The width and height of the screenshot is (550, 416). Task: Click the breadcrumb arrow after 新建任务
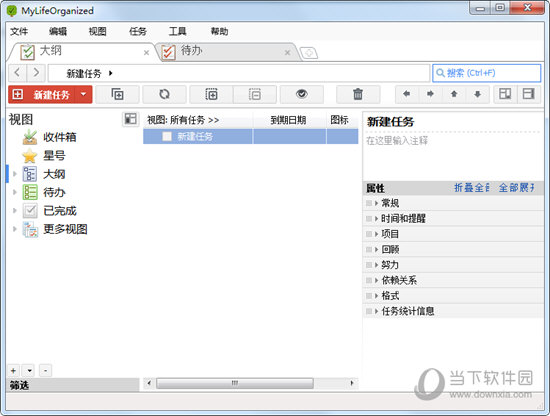coord(110,73)
